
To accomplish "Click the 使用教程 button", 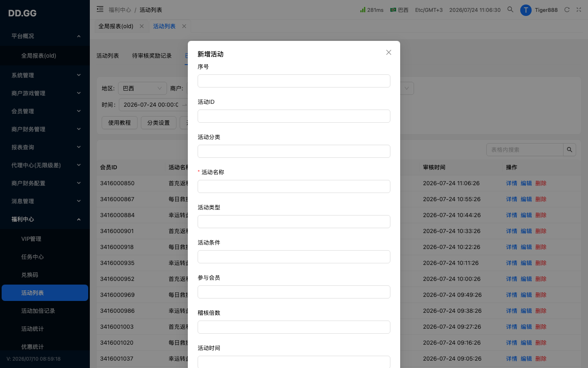I will [x=119, y=123].
